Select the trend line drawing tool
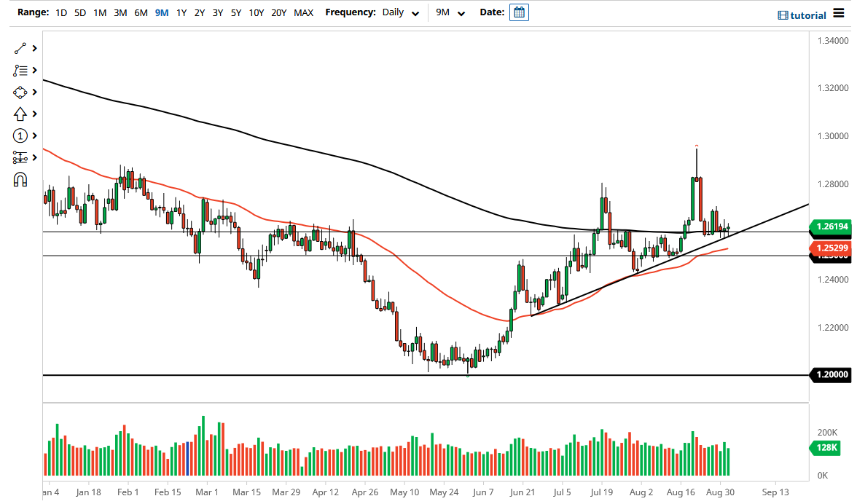The height and width of the screenshot is (504, 857). pyautogui.click(x=20, y=48)
